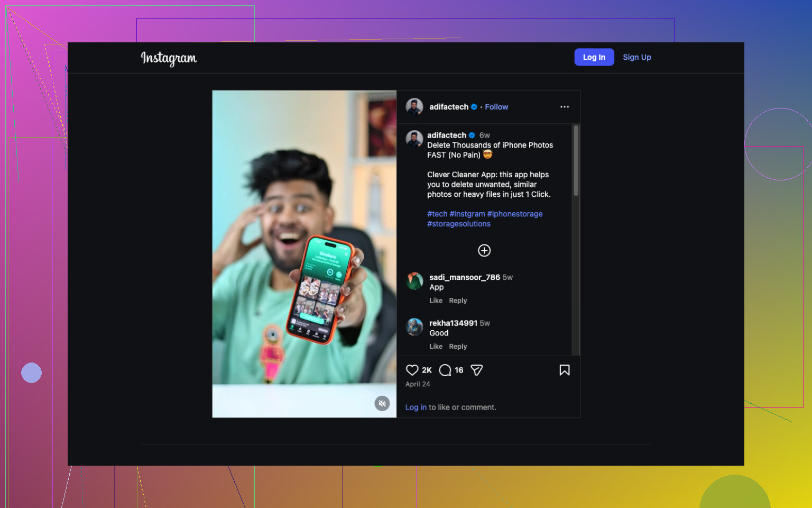Click the comments panel scrollbar
The width and height of the screenshot is (812, 508).
click(576, 160)
